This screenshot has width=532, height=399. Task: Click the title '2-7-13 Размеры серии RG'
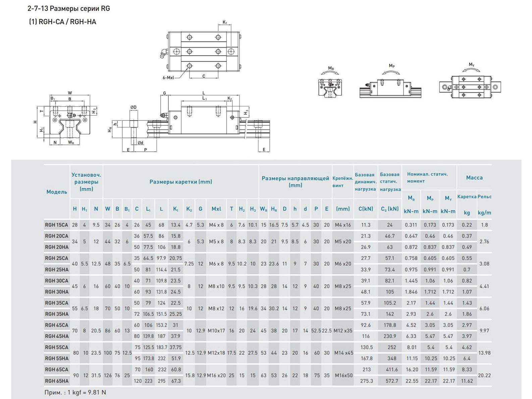69,8
